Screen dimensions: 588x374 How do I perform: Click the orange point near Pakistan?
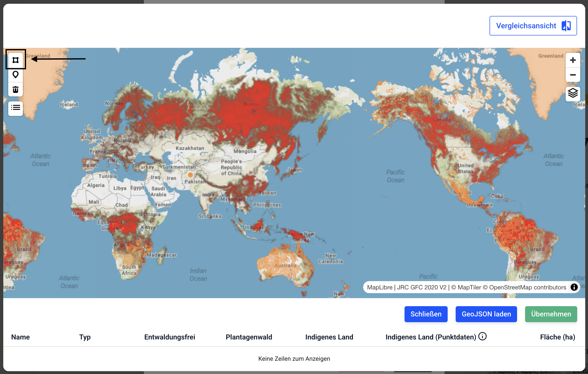190,175
